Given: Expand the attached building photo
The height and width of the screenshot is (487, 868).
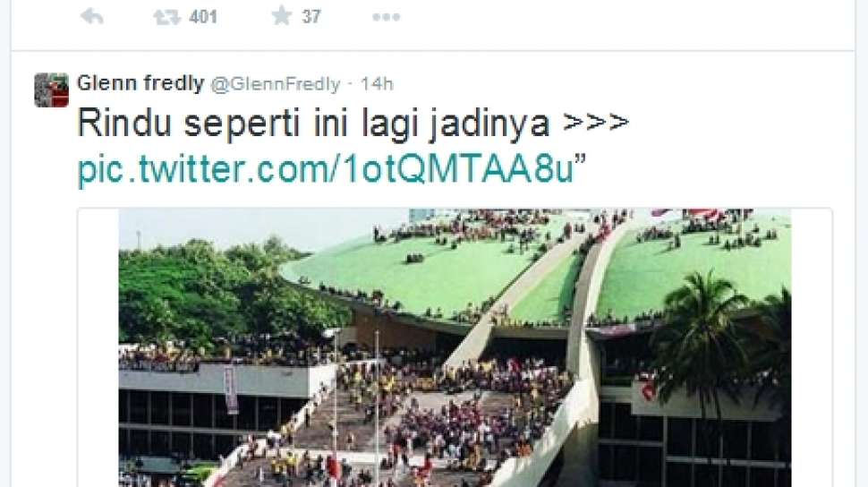Looking at the screenshot, I should 455,347.
